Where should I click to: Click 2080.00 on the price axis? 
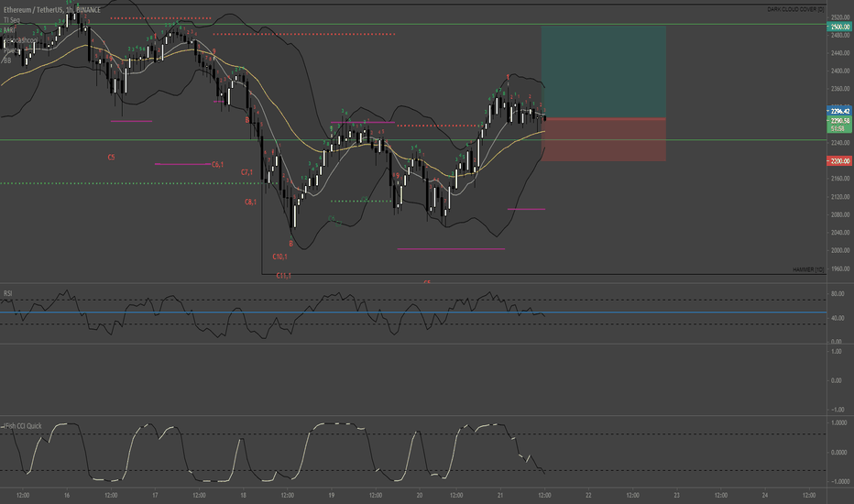[840, 214]
